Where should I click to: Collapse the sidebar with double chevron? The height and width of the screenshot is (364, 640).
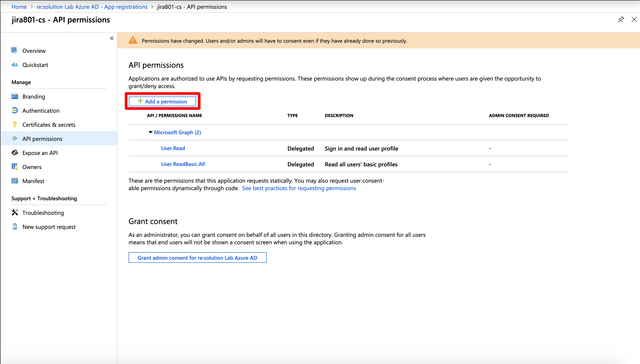112,38
